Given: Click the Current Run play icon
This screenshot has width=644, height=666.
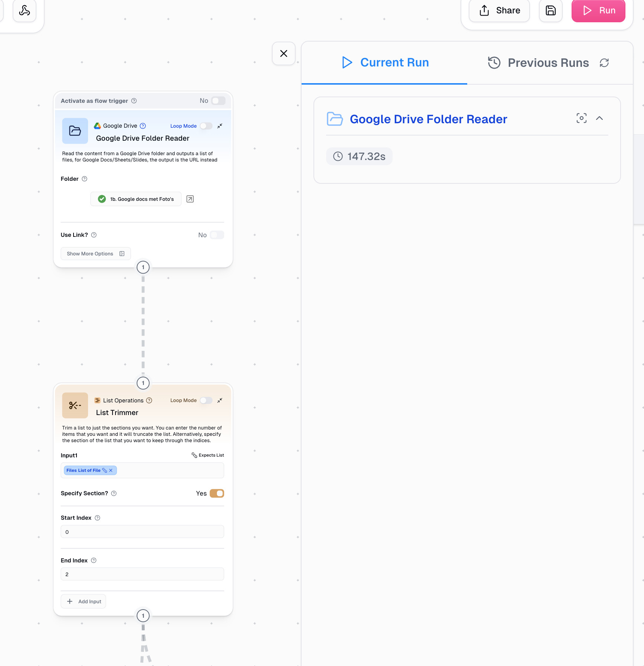Looking at the screenshot, I should click(x=347, y=62).
